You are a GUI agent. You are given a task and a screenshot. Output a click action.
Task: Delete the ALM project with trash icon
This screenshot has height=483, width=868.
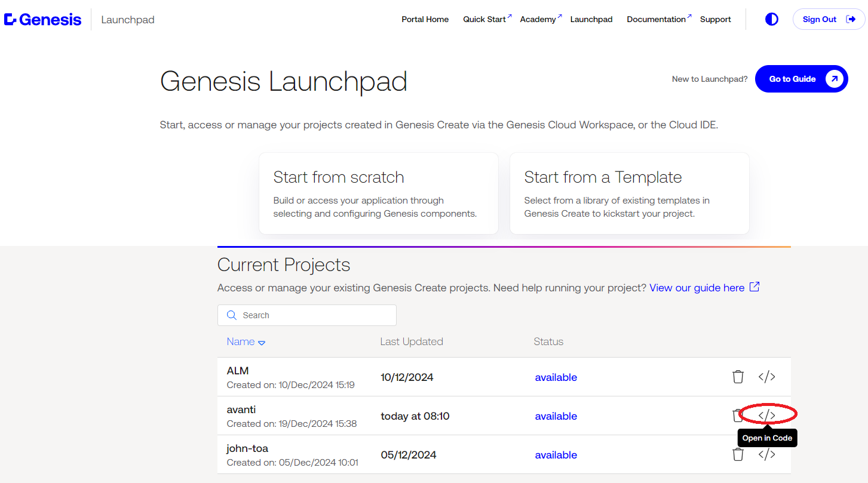[x=738, y=377]
